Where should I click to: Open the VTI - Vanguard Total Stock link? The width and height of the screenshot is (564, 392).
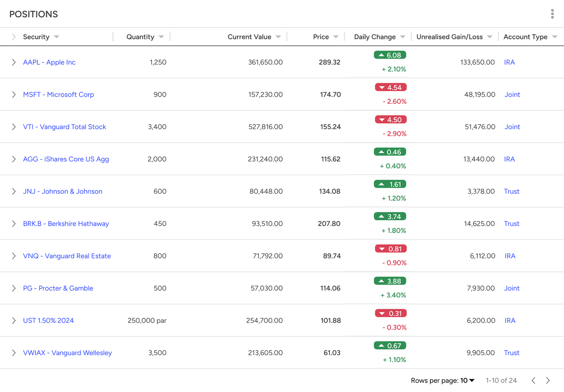coord(65,127)
